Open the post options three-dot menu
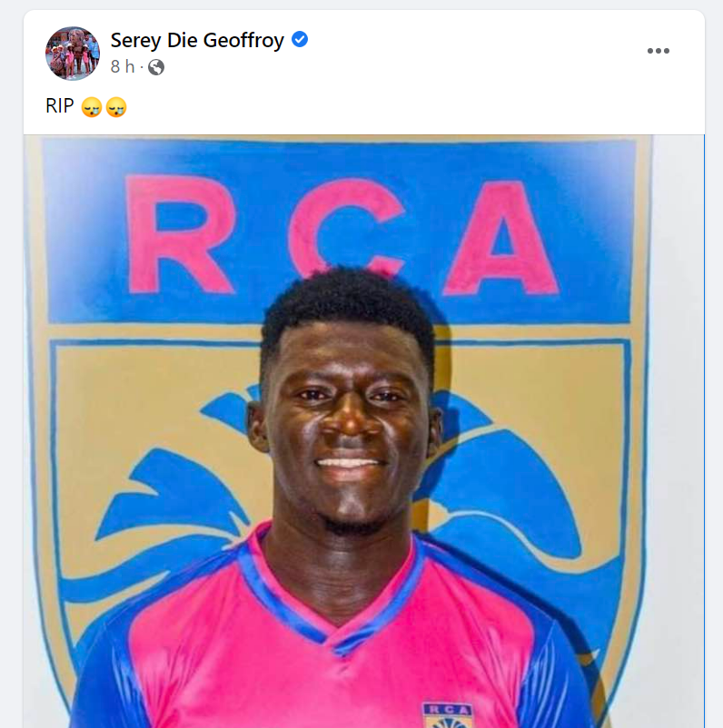 [x=658, y=51]
